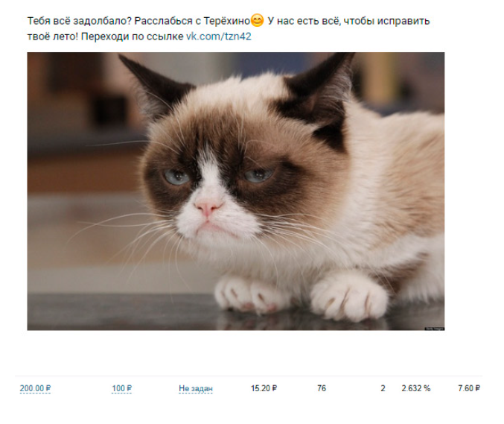
Task: Click the 7.60 ₽ cost value
Action: click(x=469, y=389)
